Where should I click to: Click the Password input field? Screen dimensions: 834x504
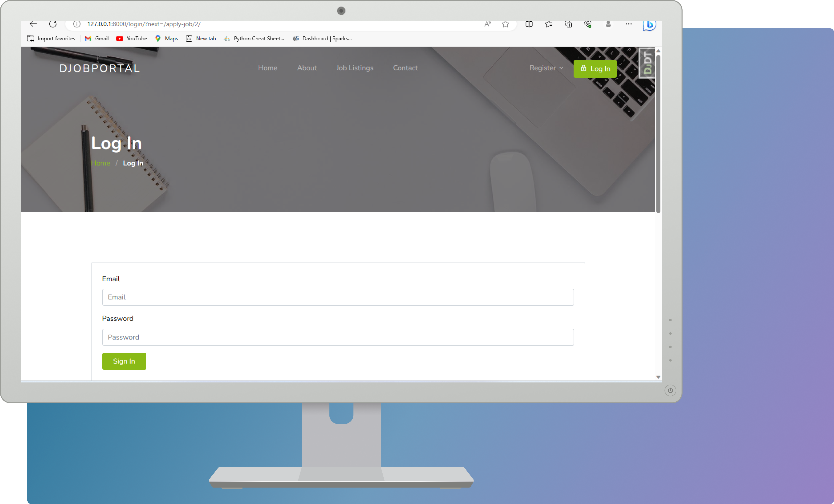tap(338, 337)
